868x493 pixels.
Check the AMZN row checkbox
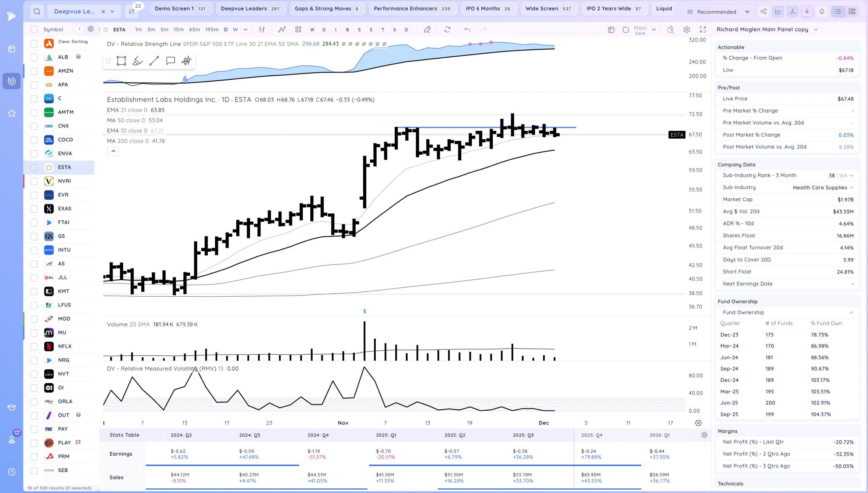pos(34,71)
